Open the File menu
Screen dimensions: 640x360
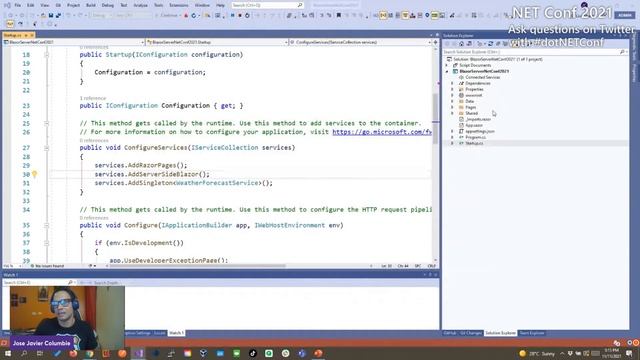(x=18, y=5)
